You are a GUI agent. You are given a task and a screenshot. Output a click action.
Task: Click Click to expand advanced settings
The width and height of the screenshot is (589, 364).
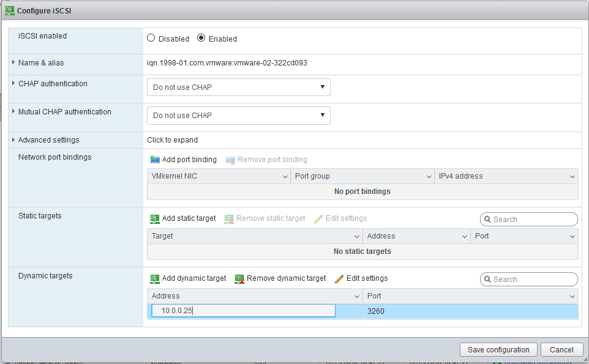tap(173, 140)
